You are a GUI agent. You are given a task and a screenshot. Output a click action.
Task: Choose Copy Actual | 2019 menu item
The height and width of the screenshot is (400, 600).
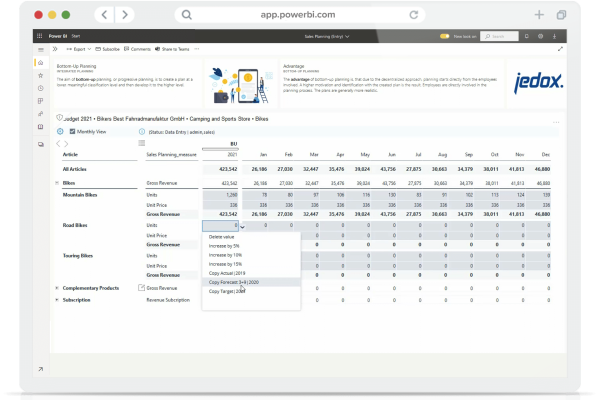point(251,273)
